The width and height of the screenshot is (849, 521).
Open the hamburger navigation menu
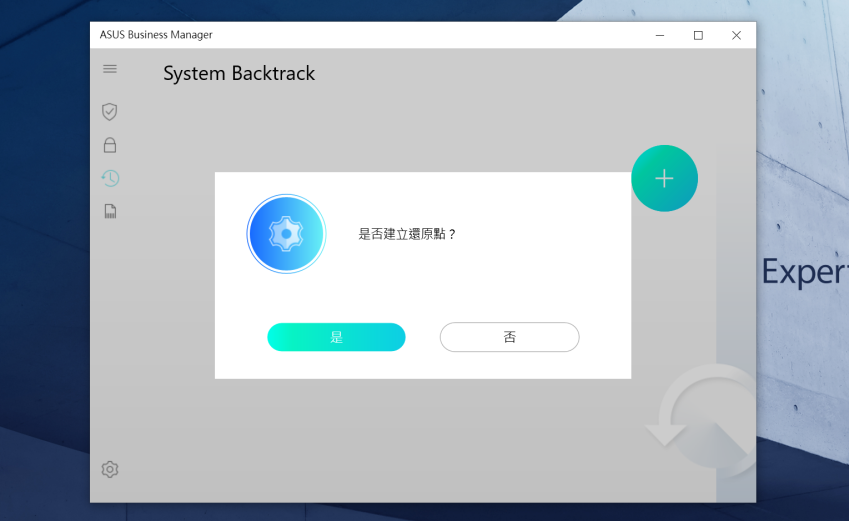(x=110, y=69)
